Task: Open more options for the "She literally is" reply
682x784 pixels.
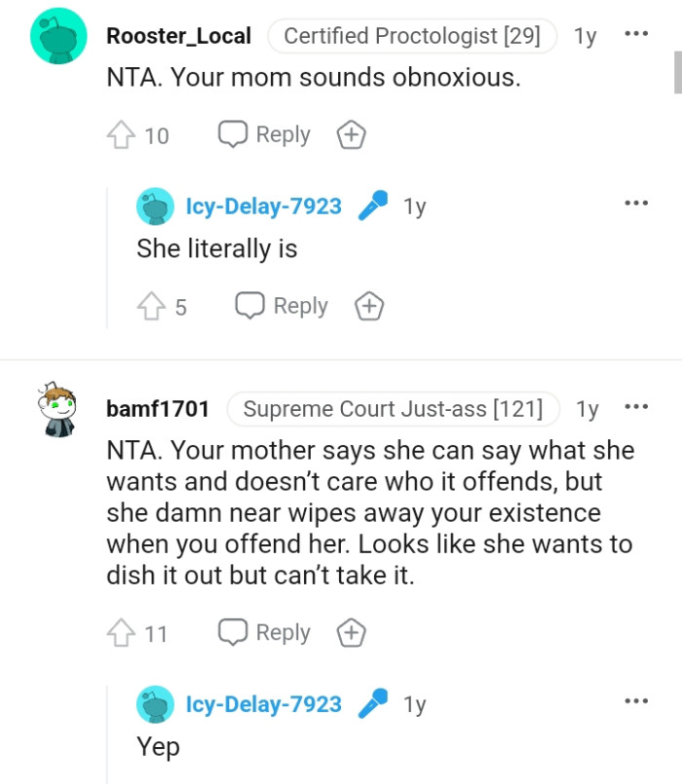Action: [635, 203]
